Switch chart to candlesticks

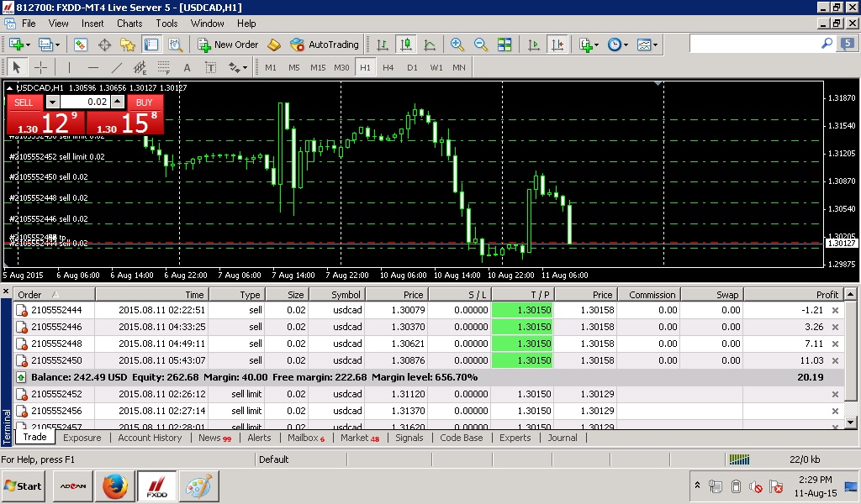click(406, 45)
